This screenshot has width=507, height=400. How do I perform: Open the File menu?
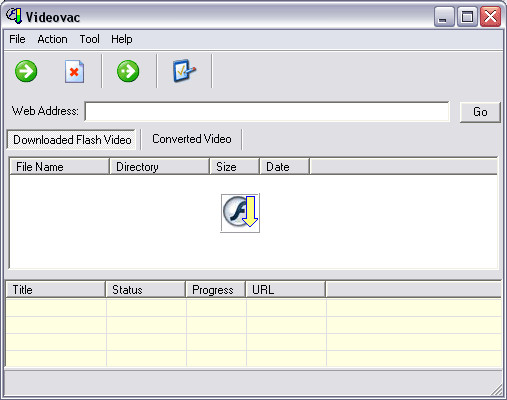(17, 39)
